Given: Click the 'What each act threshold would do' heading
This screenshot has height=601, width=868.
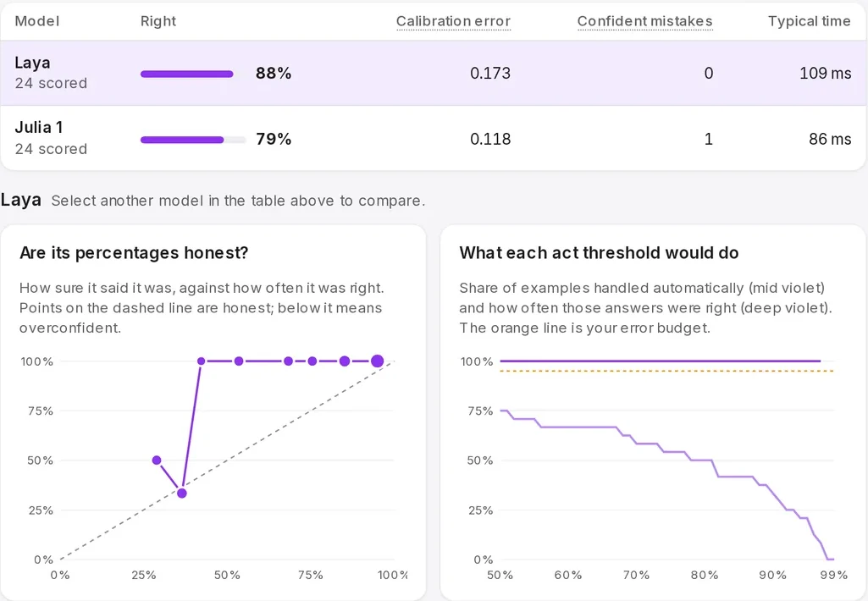Looking at the screenshot, I should (x=599, y=253).
